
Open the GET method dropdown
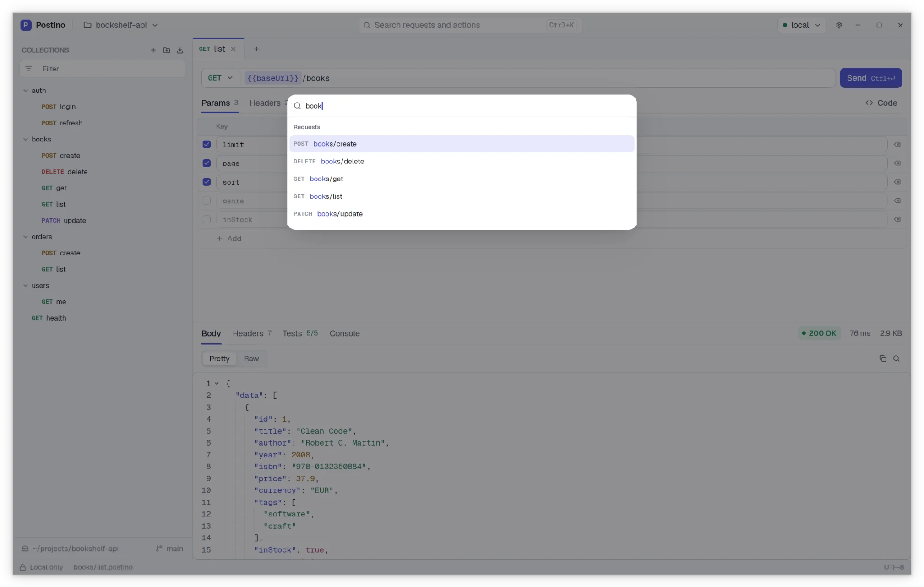tap(220, 78)
